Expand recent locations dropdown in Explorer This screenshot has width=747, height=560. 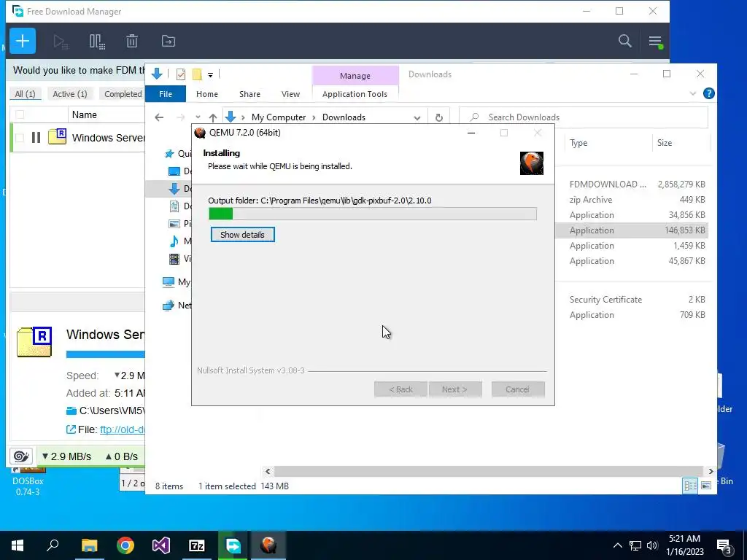coord(198,117)
